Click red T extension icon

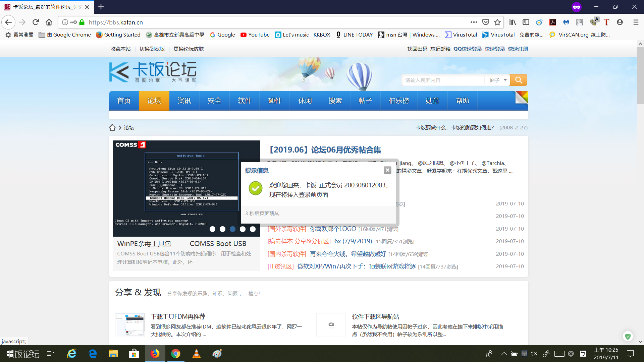tap(606, 22)
